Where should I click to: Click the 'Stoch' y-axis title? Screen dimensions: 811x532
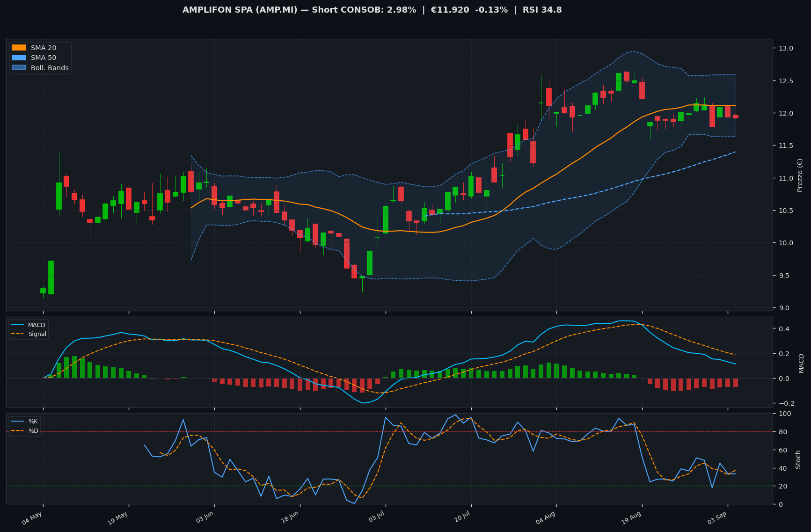pyautogui.click(x=798, y=459)
